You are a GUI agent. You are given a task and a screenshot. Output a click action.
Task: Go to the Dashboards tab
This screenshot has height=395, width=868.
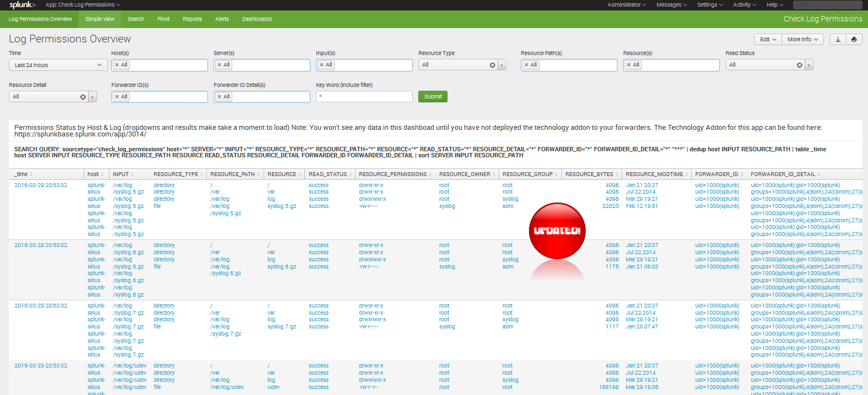[x=257, y=19]
